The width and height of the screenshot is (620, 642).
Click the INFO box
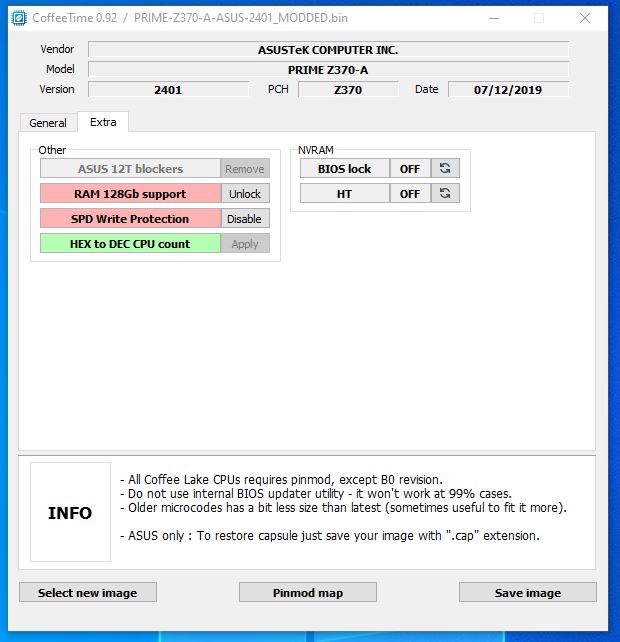[x=70, y=512]
